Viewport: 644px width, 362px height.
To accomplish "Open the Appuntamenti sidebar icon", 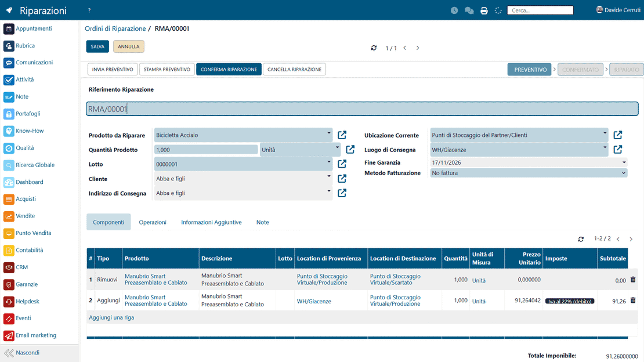I will click(9, 29).
